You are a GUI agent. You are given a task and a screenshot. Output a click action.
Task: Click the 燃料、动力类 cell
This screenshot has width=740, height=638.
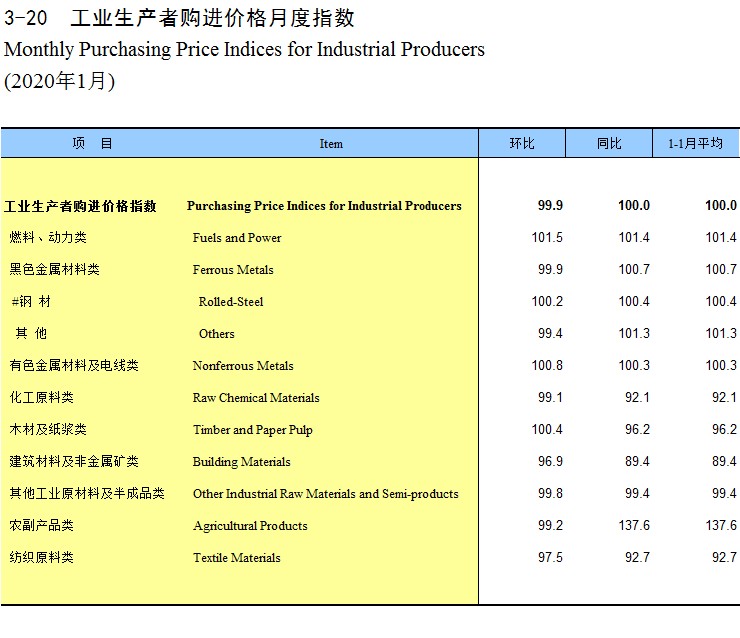48,237
